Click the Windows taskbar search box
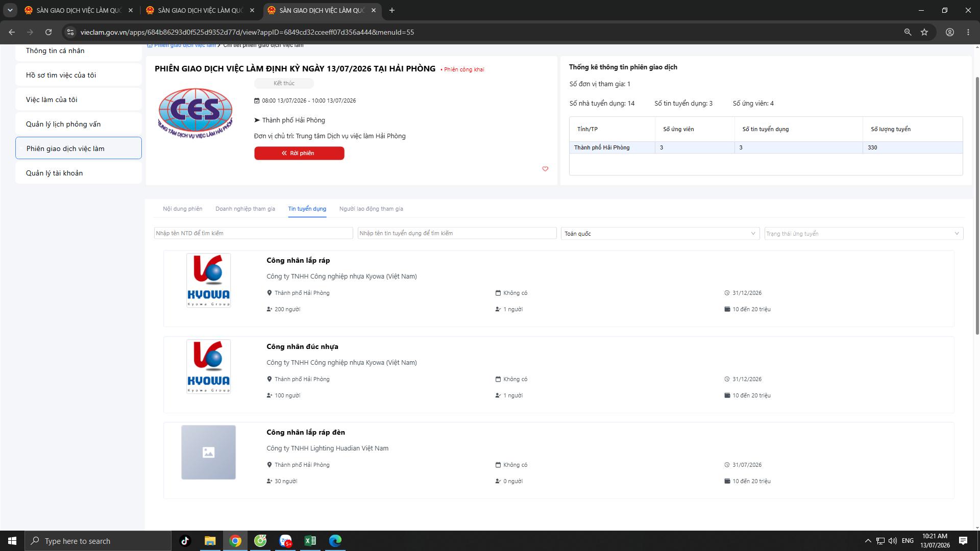980x551 pixels. tap(98, 541)
